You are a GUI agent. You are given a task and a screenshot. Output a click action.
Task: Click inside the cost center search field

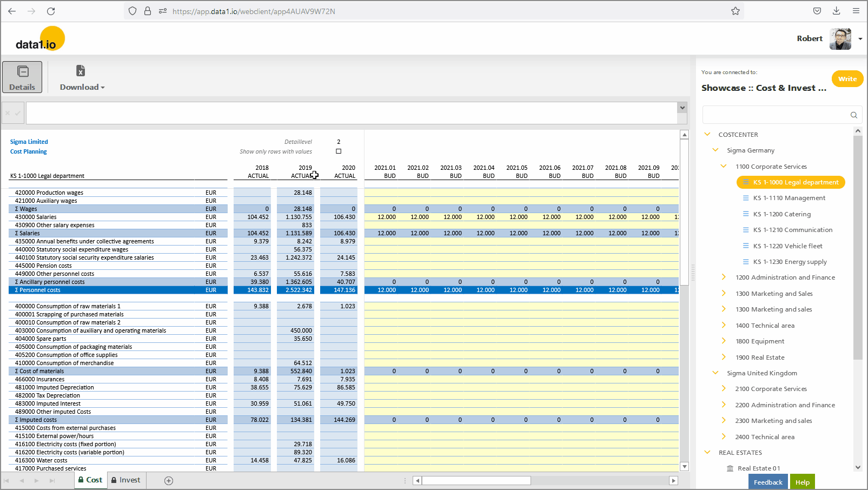(773, 115)
